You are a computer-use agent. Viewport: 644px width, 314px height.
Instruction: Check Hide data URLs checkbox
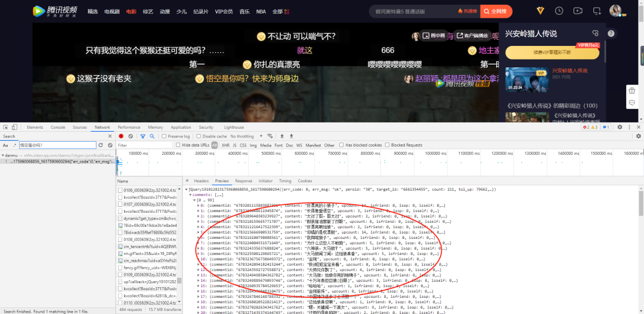(178, 145)
